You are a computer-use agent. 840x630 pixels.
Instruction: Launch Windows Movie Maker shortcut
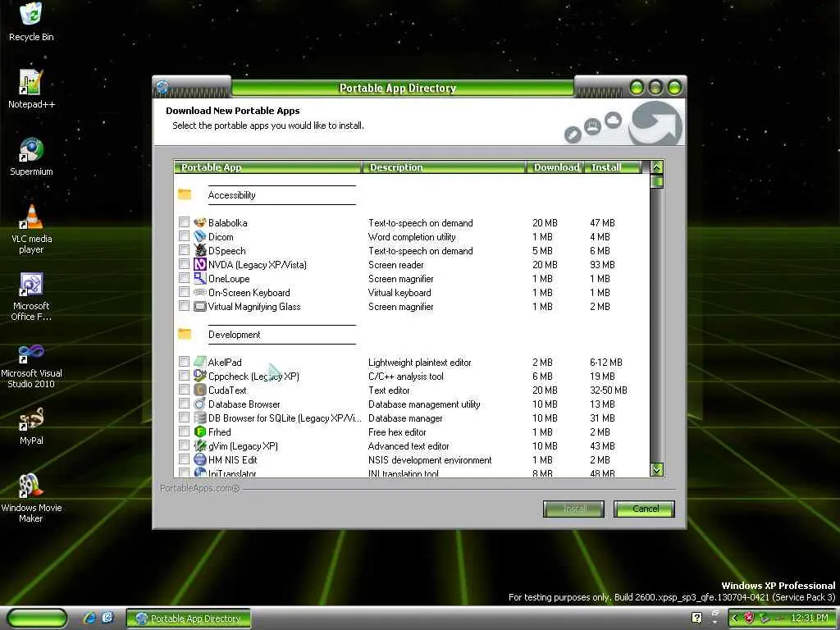(x=31, y=498)
